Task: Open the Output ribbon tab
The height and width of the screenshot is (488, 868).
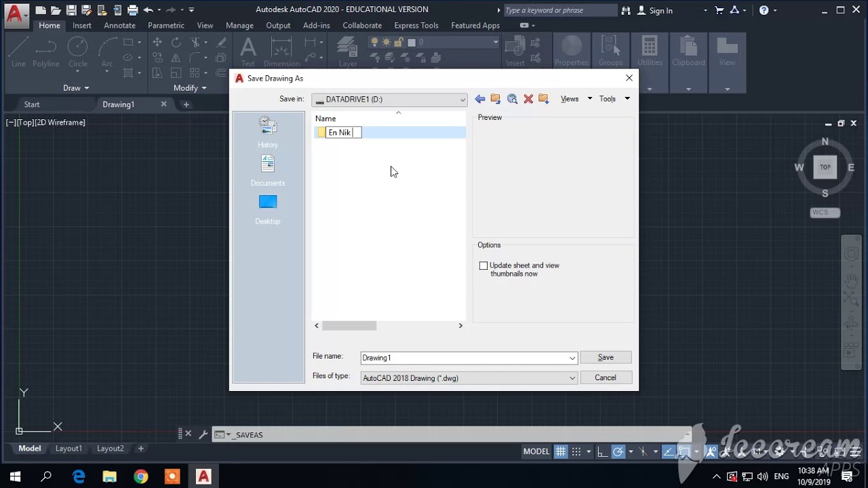Action: (278, 25)
